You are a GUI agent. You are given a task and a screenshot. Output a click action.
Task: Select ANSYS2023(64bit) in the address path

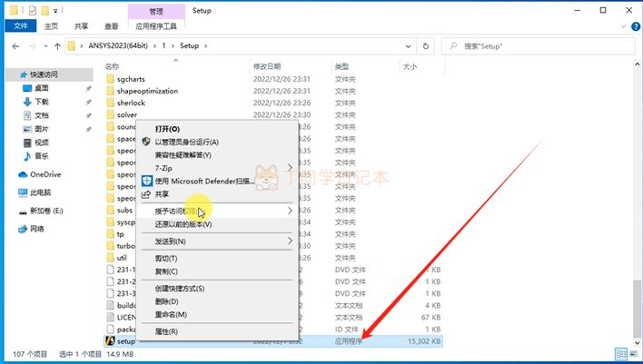point(118,45)
